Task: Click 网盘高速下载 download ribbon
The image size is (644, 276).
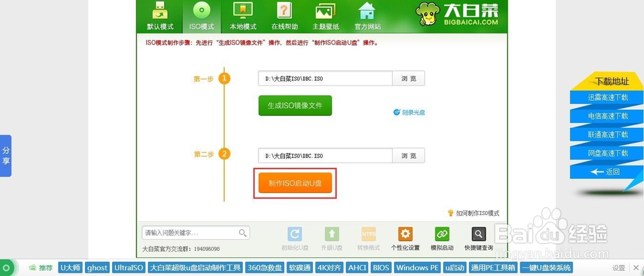Action: tap(607, 153)
